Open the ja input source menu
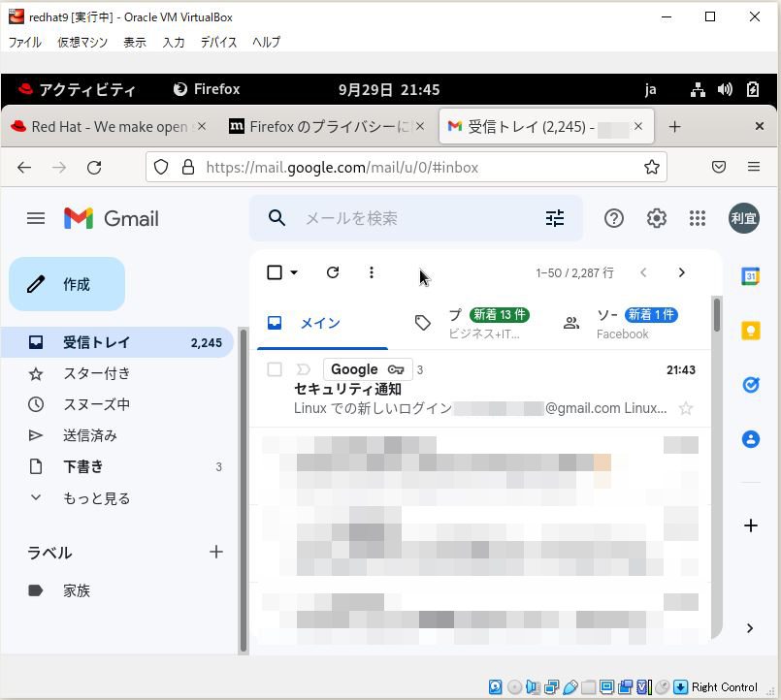This screenshot has width=781, height=700. coord(650,89)
